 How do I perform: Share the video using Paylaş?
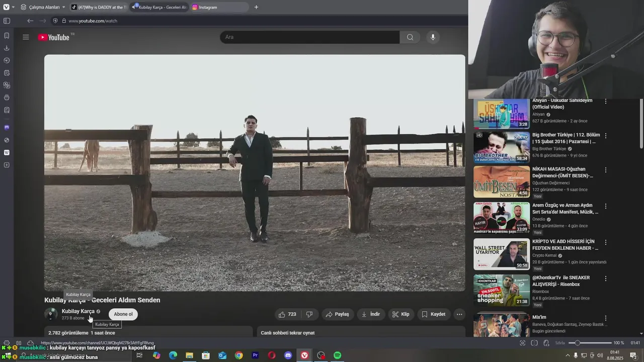[x=337, y=314]
